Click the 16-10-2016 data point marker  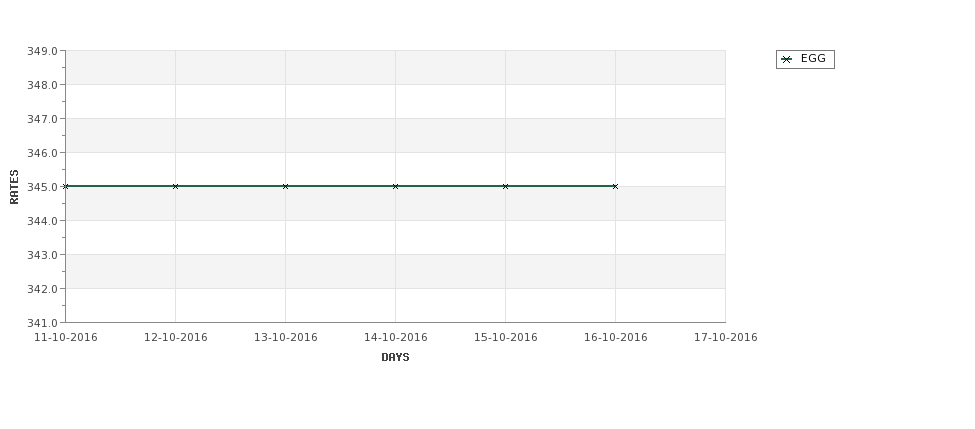tap(615, 186)
